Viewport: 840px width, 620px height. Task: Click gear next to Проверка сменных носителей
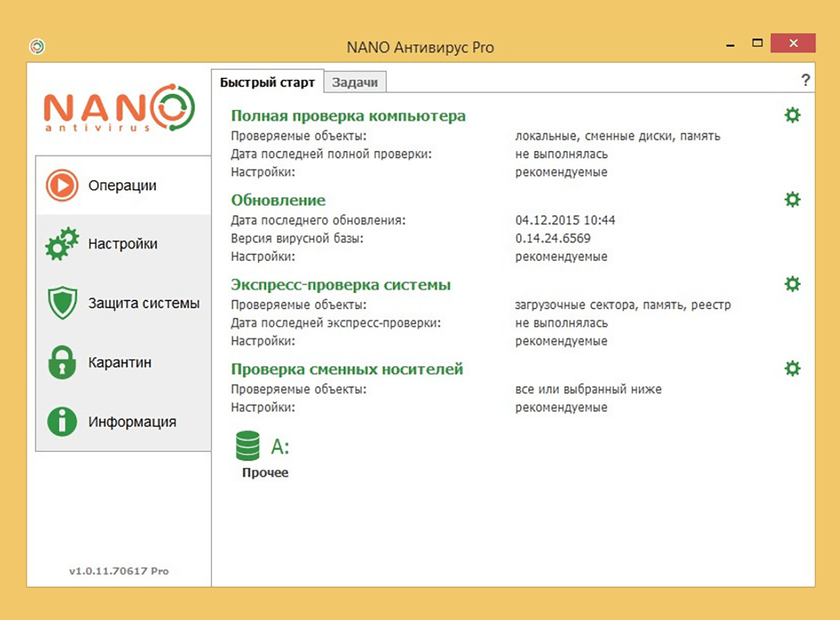tap(792, 369)
